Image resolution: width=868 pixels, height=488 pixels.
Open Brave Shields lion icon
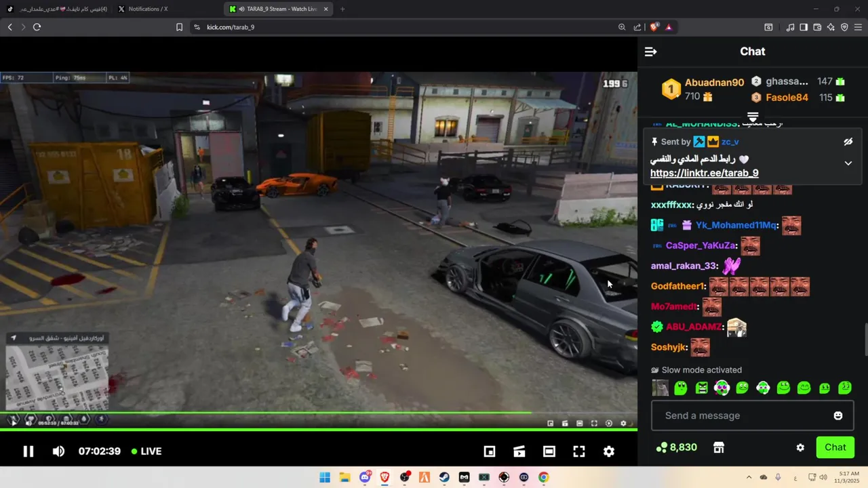(654, 27)
